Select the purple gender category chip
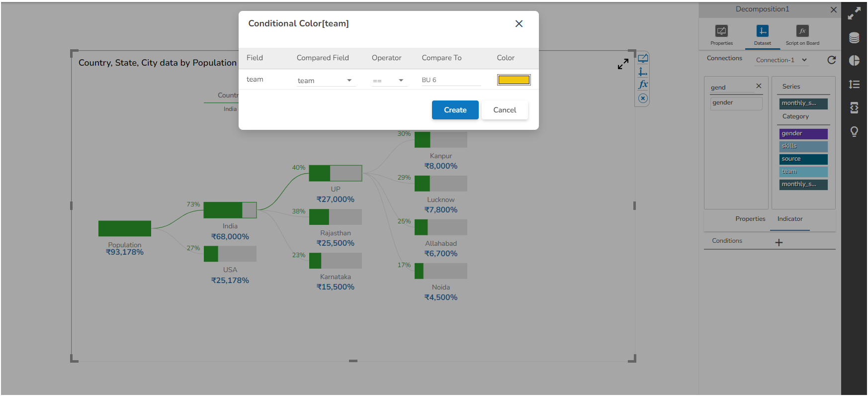The height and width of the screenshot is (396, 868). (803, 134)
